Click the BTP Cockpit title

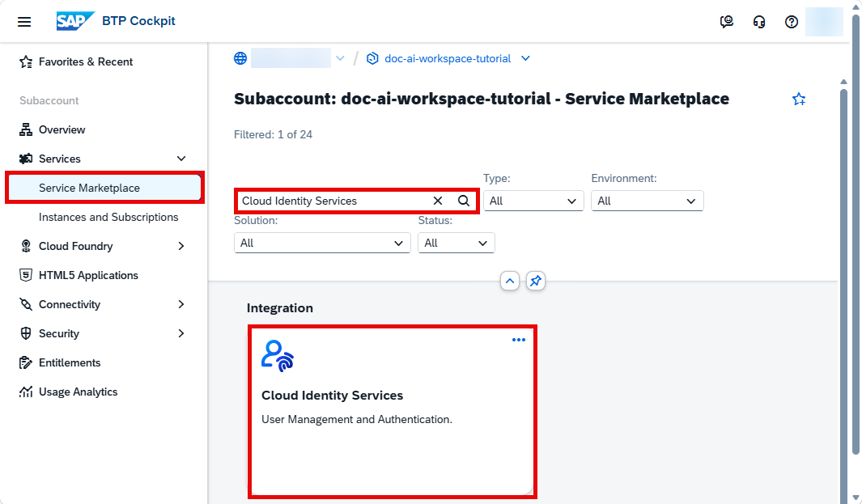pos(138,21)
